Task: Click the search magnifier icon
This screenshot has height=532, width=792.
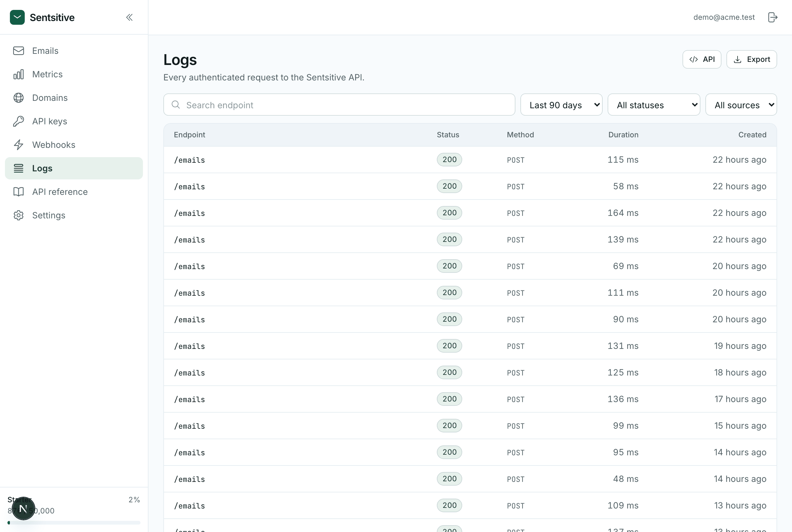Action: (176, 105)
